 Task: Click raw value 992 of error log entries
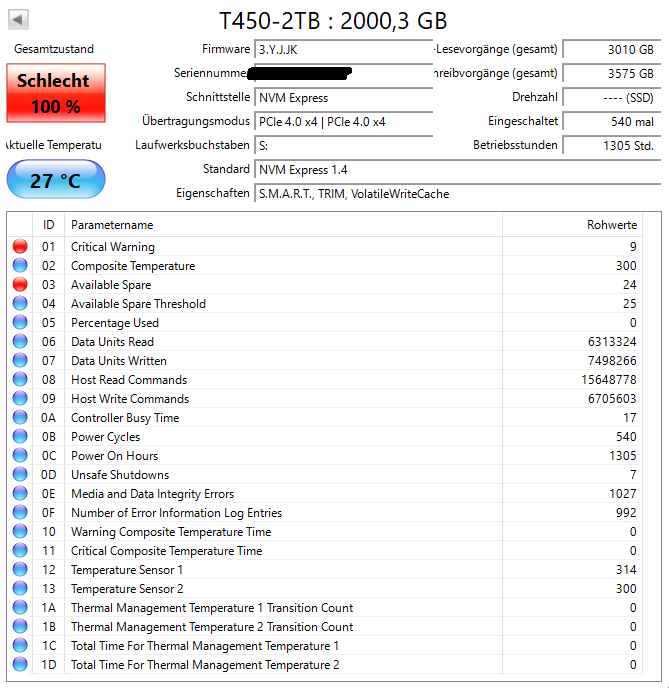(x=626, y=513)
